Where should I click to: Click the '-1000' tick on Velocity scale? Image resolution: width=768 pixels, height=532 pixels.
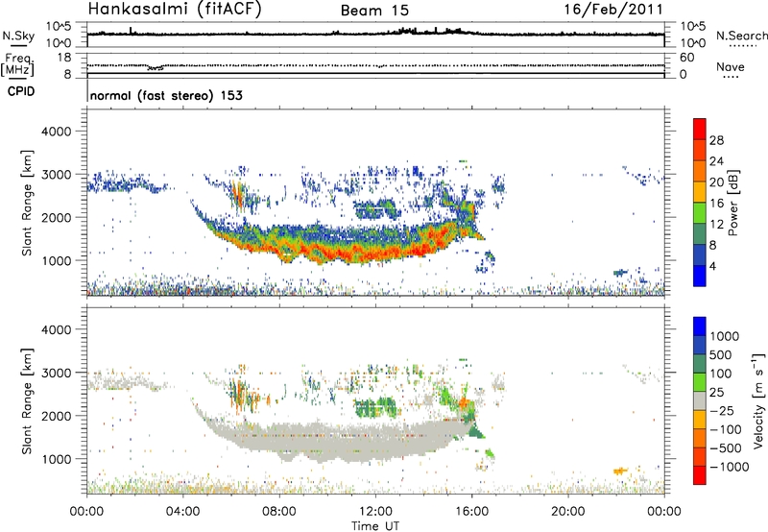(729, 467)
